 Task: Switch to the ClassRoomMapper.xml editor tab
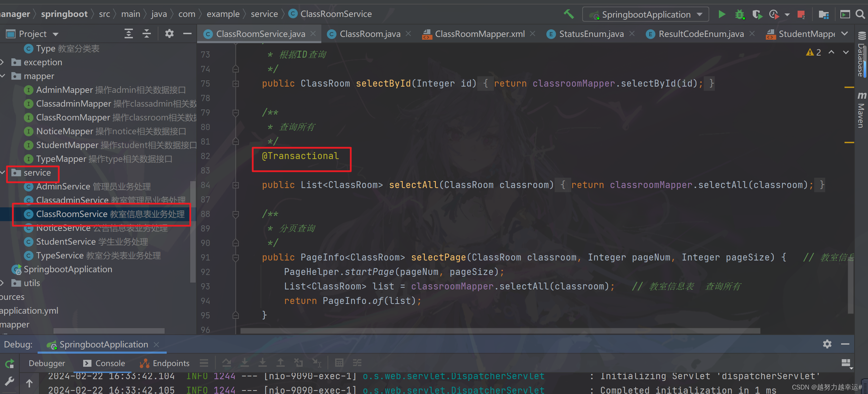click(x=479, y=33)
